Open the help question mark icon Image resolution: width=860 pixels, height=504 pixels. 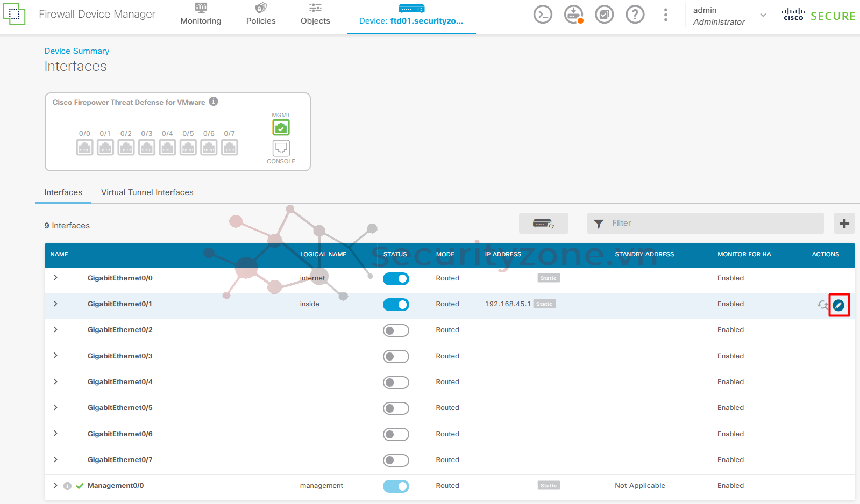635,15
